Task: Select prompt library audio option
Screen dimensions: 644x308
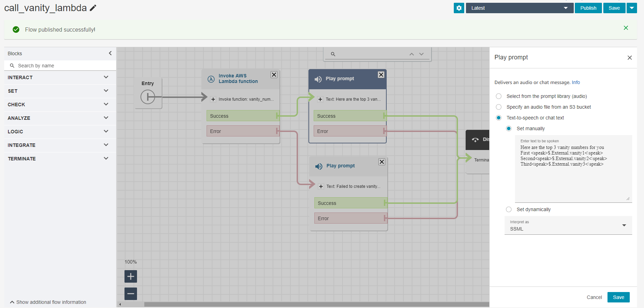Action: pos(499,96)
